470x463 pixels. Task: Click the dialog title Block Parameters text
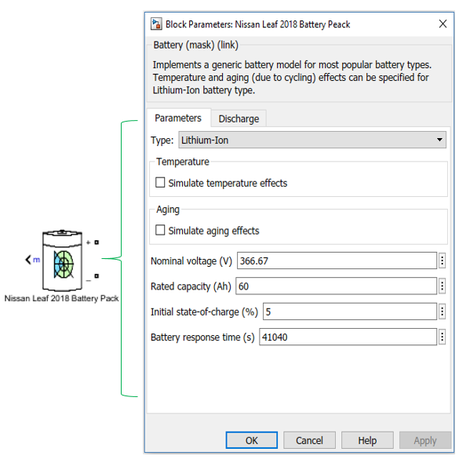258,24
